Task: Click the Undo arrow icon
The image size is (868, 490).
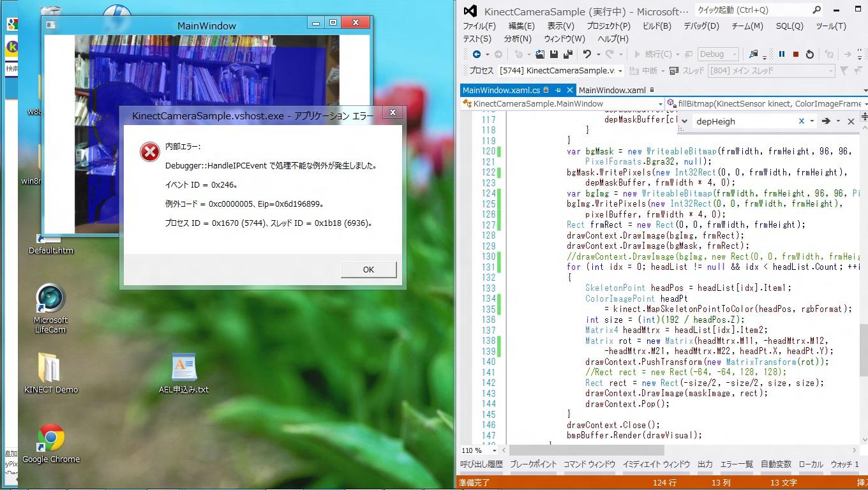Action: tap(587, 54)
